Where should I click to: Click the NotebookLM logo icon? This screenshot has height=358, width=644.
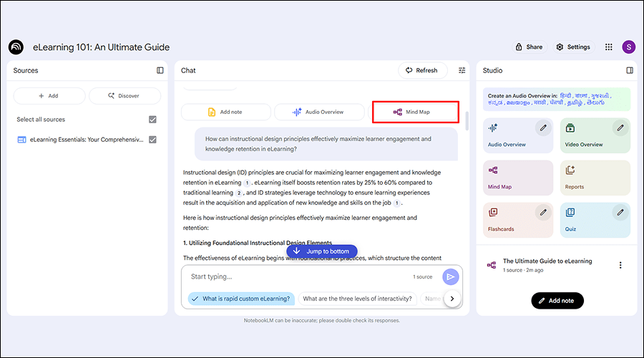click(16, 47)
